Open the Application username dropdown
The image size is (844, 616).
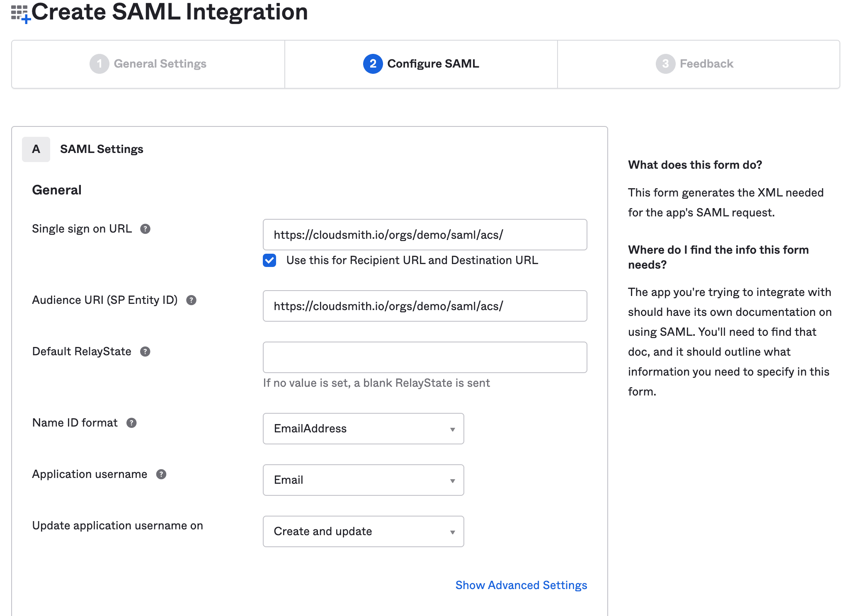[x=363, y=480]
